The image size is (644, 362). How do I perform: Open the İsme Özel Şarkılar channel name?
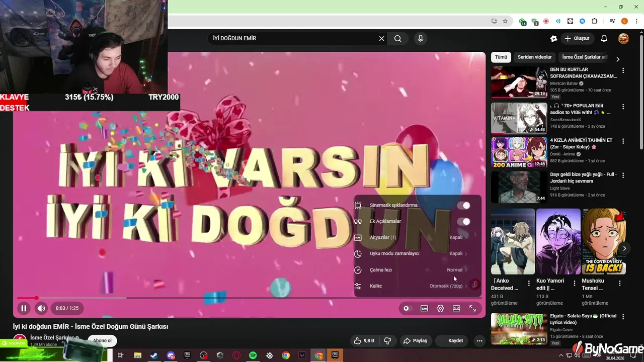tap(52, 338)
